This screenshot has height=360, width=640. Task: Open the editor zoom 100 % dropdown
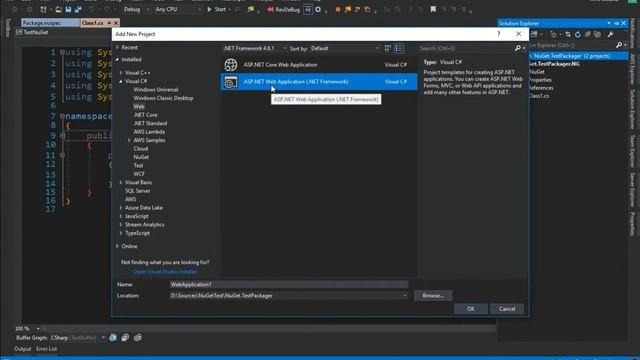click(x=38, y=328)
